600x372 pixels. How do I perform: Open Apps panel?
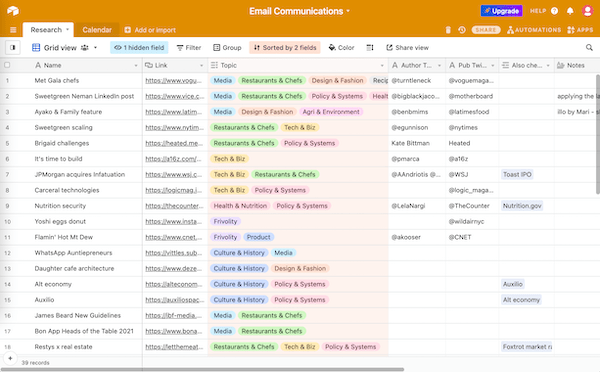click(x=580, y=30)
